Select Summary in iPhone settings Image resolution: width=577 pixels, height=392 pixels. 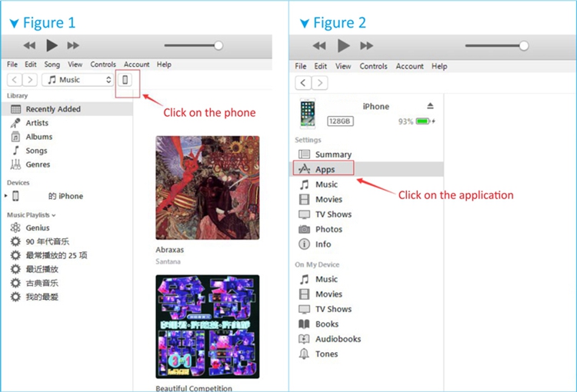(332, 154)
